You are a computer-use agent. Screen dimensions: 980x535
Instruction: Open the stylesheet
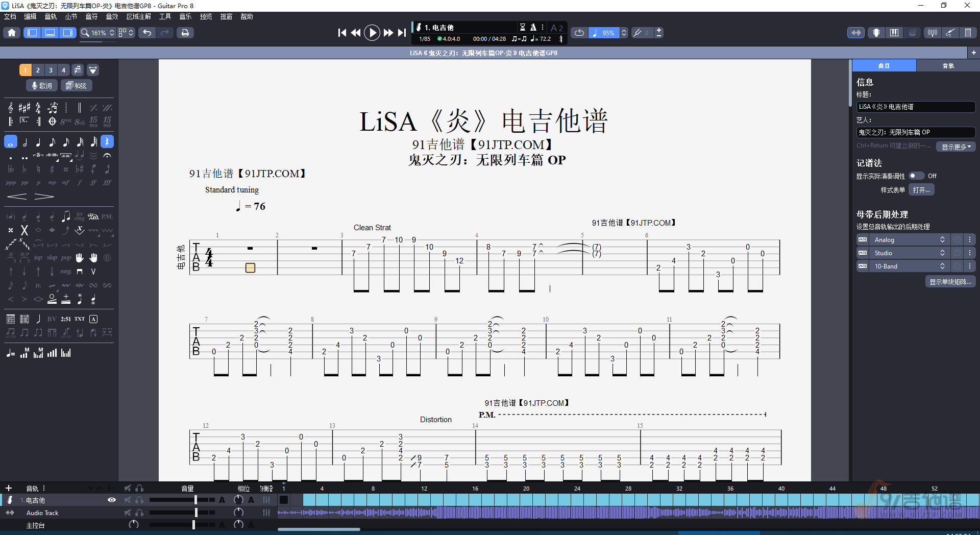point(921,190)
